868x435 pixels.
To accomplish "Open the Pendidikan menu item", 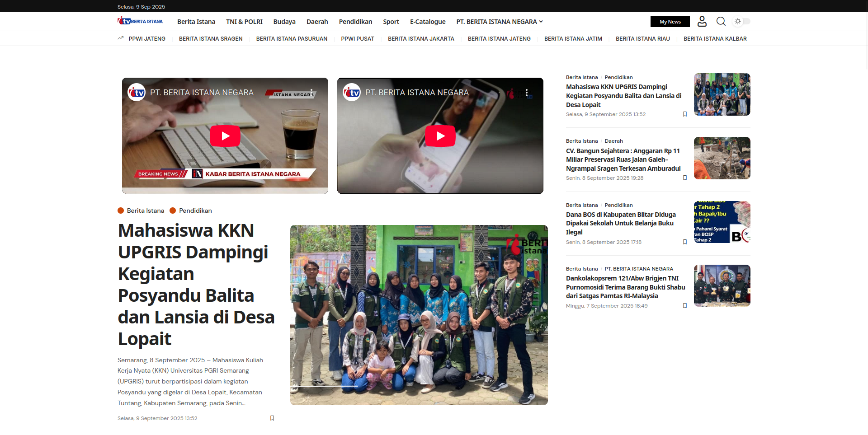I will 356,22.
